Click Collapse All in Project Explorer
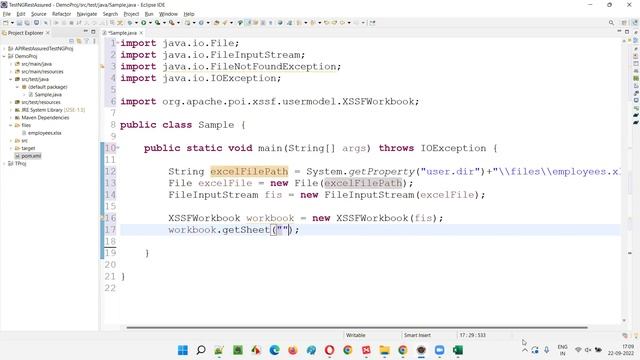The image size is (640, 360). (x=71, y=41)
